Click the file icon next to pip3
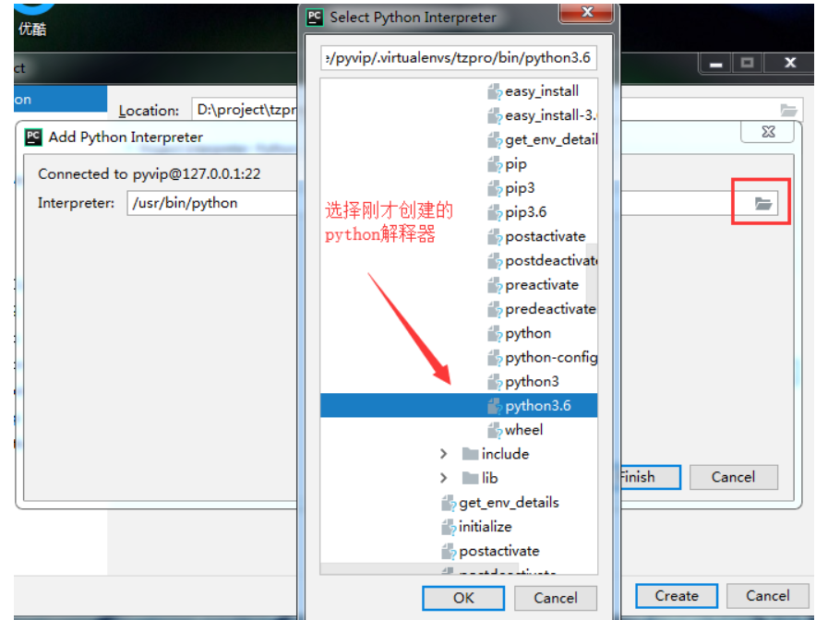 [495, 188]
